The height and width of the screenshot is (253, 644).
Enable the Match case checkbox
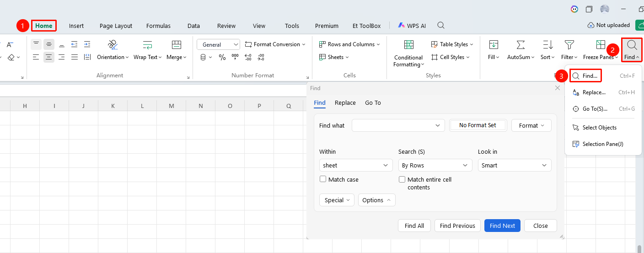pos(323,179)
